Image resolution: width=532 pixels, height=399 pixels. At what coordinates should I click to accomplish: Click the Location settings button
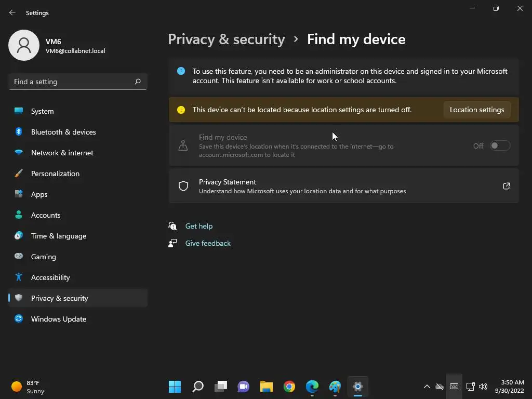pyautogui.click(x=476, y=110)
